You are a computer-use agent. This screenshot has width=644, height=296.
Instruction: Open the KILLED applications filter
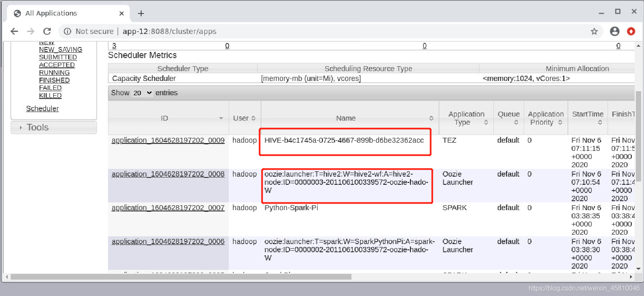[x=50, y=95]
